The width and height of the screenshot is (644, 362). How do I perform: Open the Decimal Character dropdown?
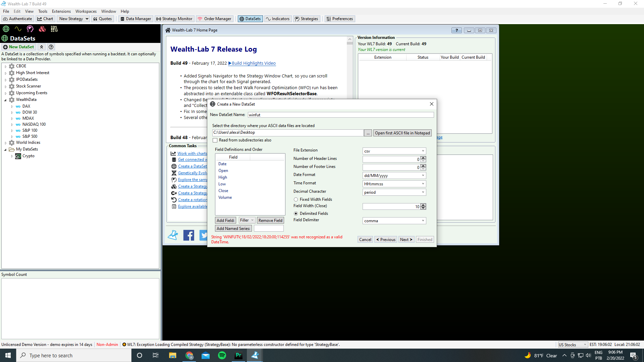coord(394,192)
